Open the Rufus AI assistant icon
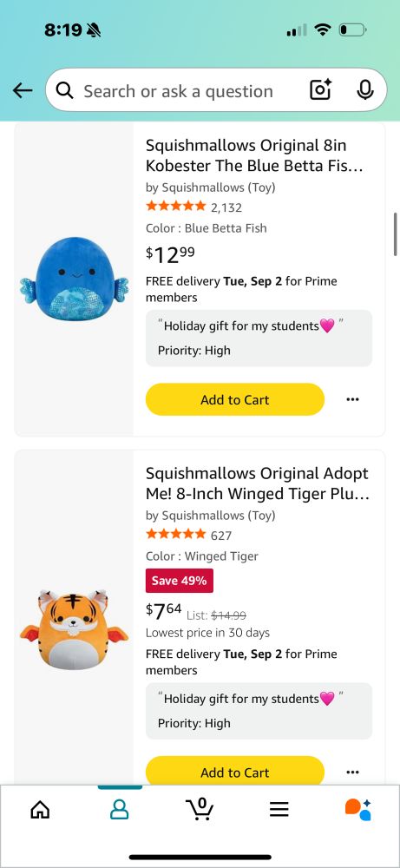This screenshot has height=868, width=400. pyautogui.click(x=358, y=809)
